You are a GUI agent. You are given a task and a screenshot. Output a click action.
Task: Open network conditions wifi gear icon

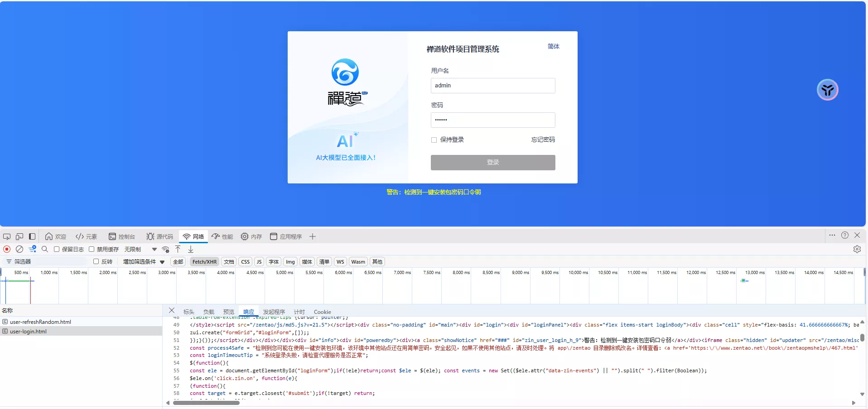pyautogui.click(x=166, y=249)
